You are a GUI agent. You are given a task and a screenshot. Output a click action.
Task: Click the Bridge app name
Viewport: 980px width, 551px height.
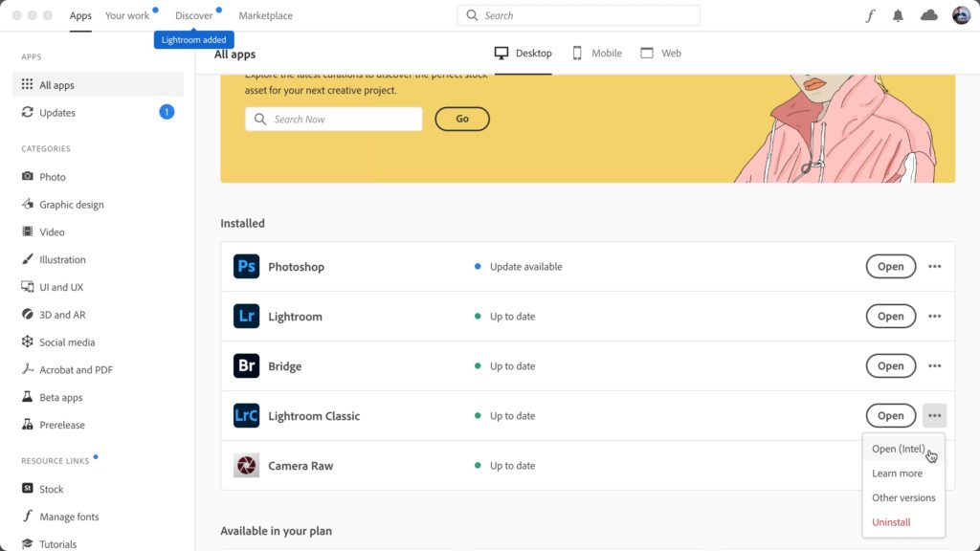coord(285,366)
